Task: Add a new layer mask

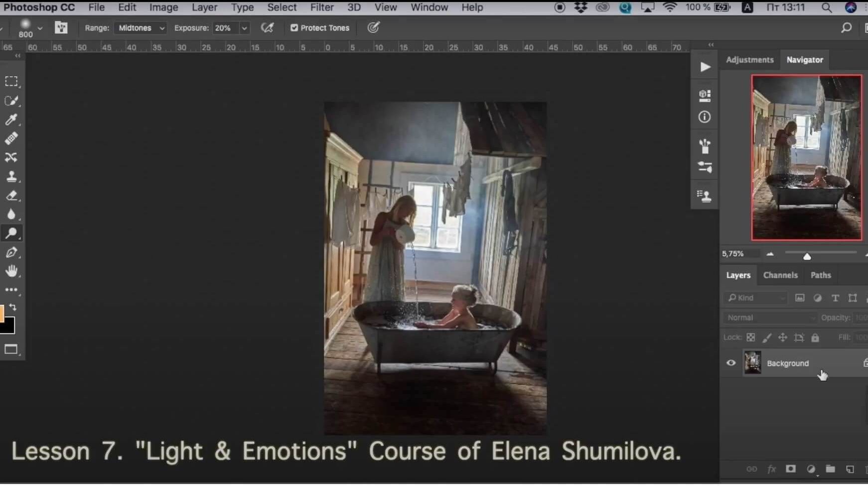Action: click(790, 469)
